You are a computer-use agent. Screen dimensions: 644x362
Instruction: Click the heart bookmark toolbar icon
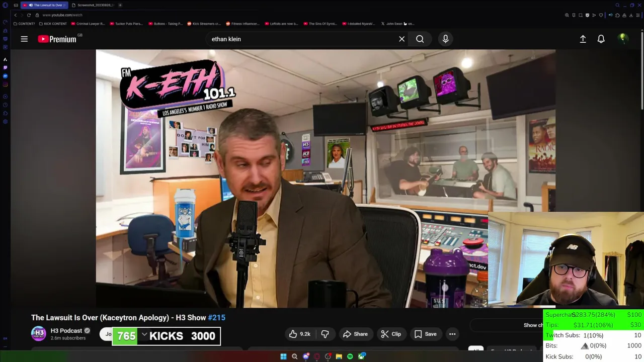click(x=600, y=15)
